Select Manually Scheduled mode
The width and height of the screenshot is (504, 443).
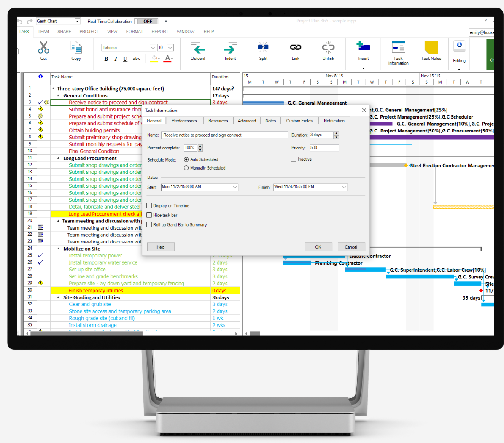186,167
